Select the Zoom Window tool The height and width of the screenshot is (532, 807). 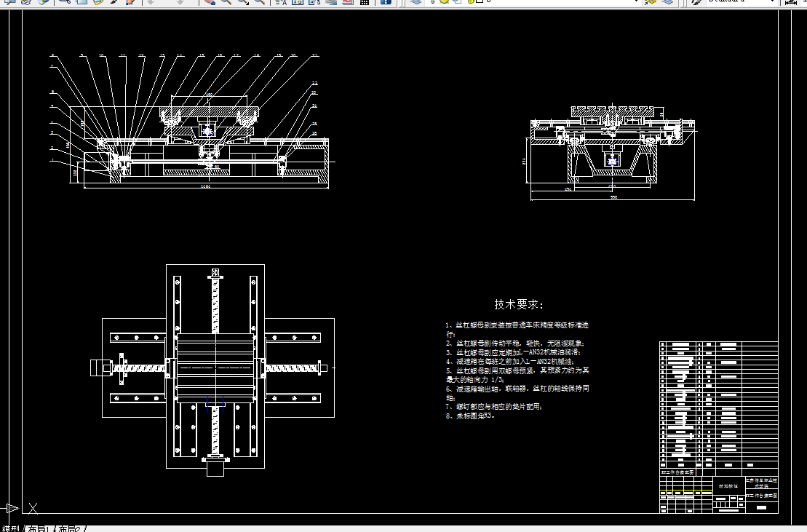(242, 3)
